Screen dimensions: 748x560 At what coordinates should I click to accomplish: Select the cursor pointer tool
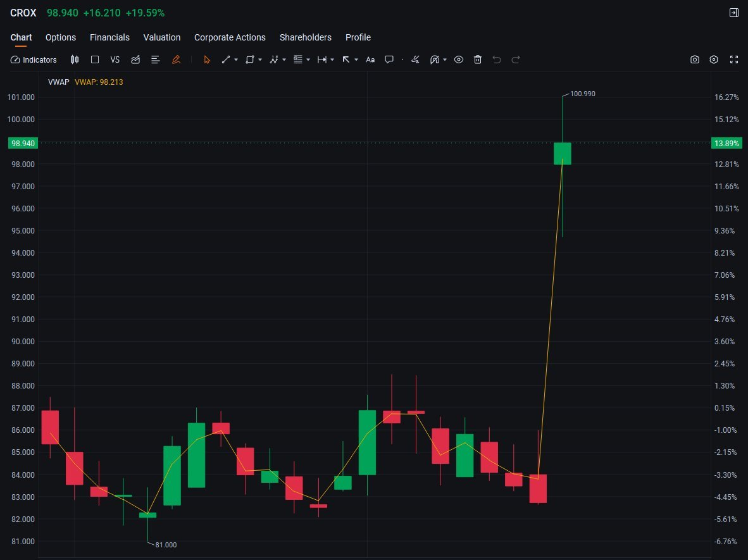point(206,59)
